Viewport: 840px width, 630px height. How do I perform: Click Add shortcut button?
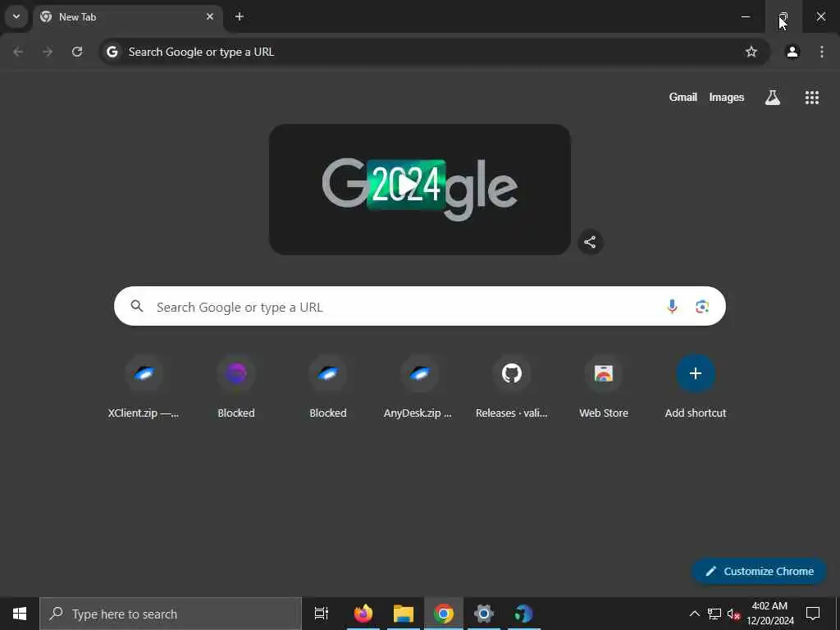696,386
